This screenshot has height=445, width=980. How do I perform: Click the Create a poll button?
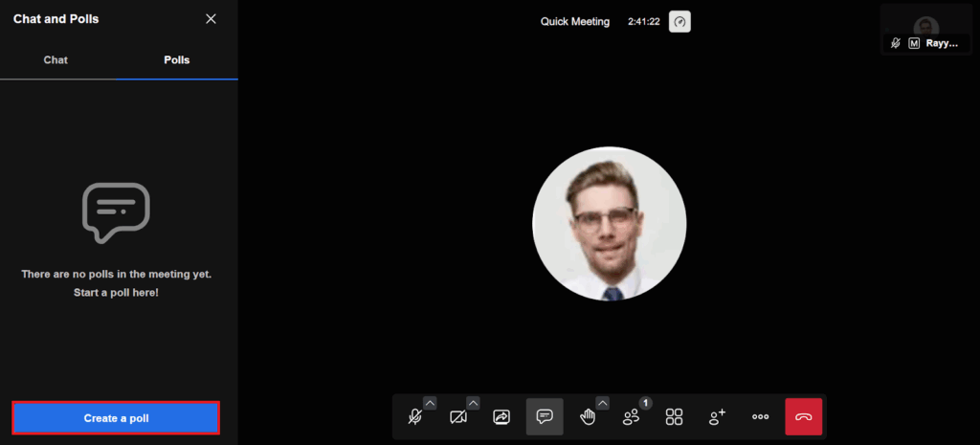(x=116, y=418)
